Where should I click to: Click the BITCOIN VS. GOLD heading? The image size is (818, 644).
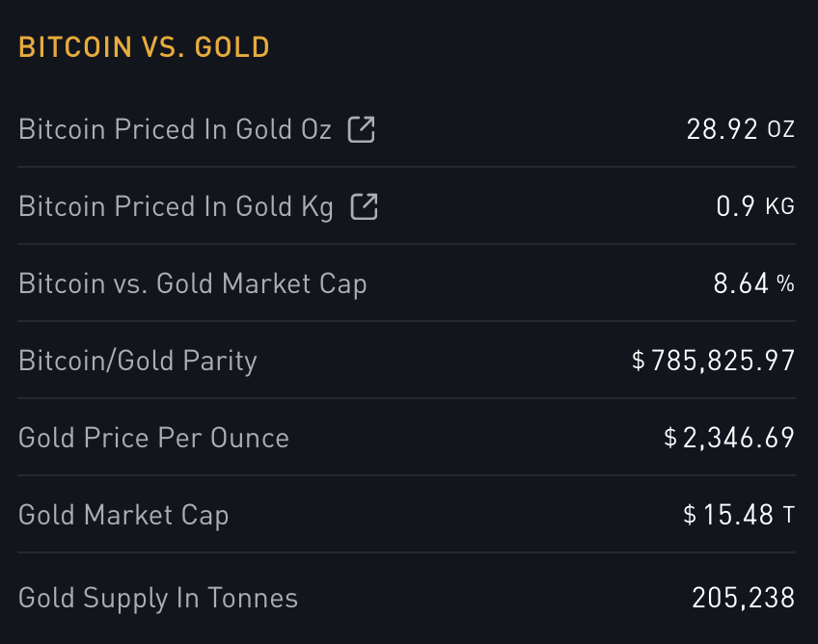coord(144,47)
